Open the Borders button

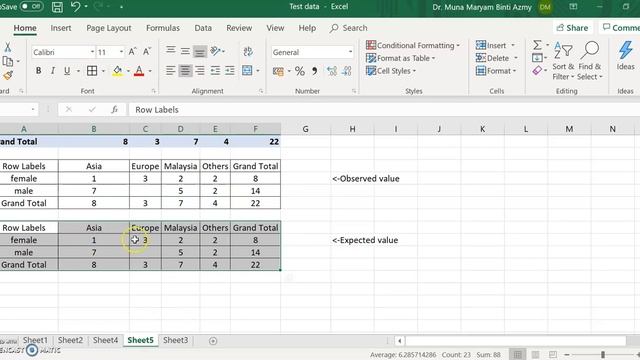[x=92, y=71]
